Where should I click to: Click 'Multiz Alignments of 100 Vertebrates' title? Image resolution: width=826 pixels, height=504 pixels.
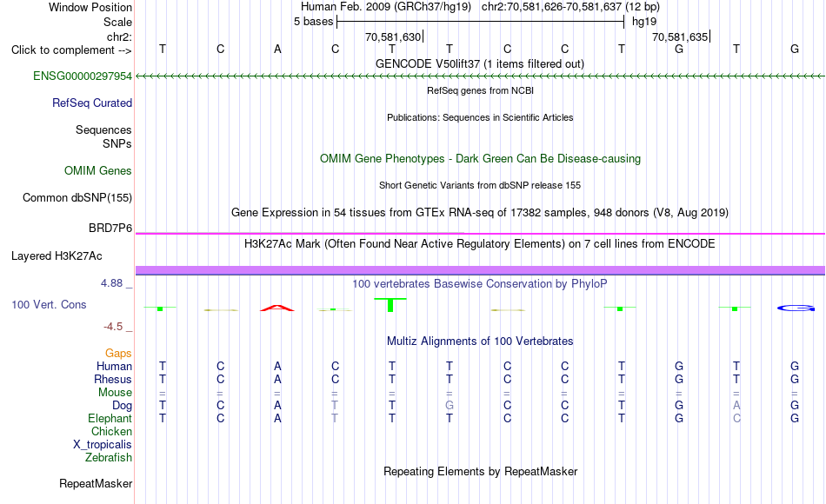480,342
